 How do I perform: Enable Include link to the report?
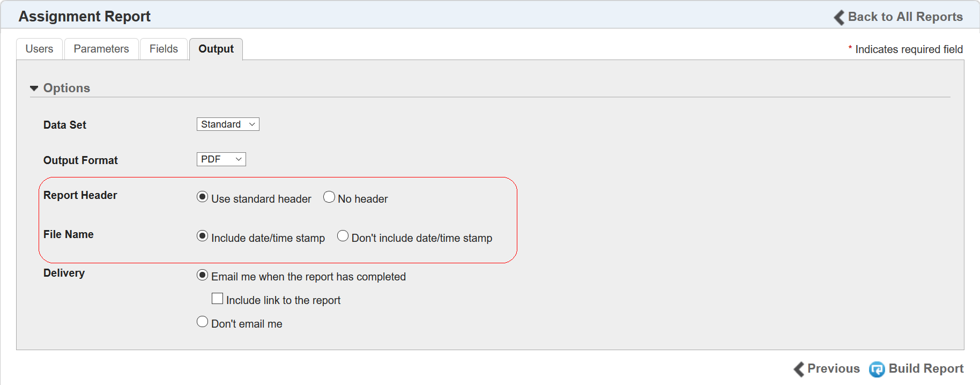coord(217,299)
